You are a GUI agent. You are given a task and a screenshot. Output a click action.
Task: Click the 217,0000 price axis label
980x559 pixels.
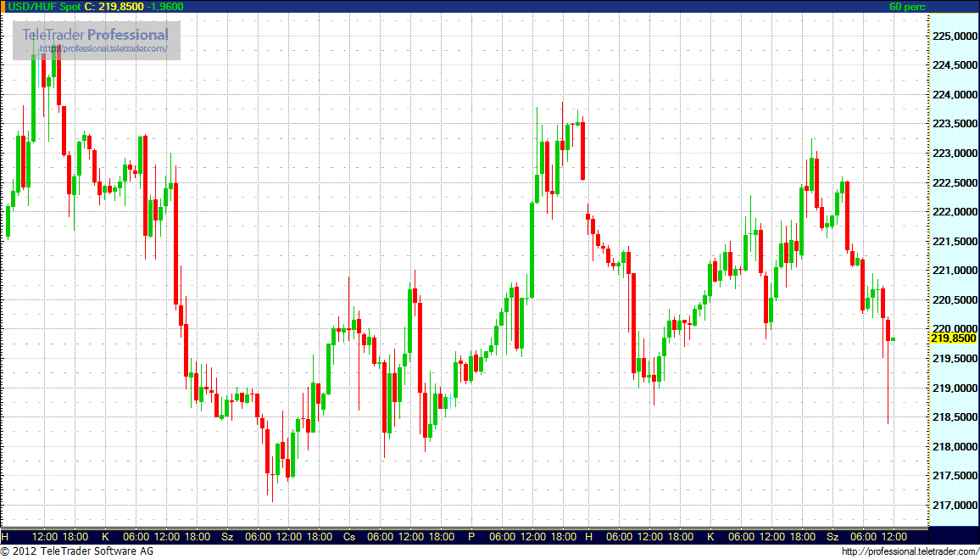point(955,506)
